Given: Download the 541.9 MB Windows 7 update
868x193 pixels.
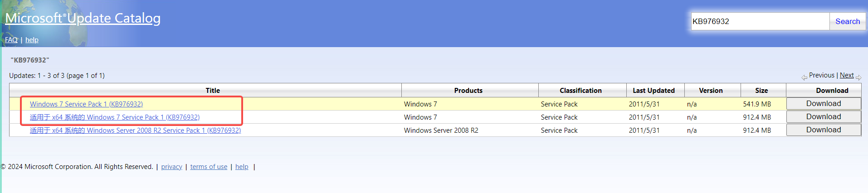Looking at the screenshot, I should pyautogui.click(x=823, y=104).
